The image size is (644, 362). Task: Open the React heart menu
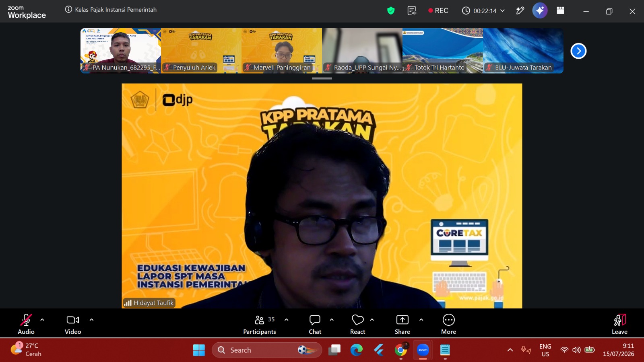tap(357, 325)
